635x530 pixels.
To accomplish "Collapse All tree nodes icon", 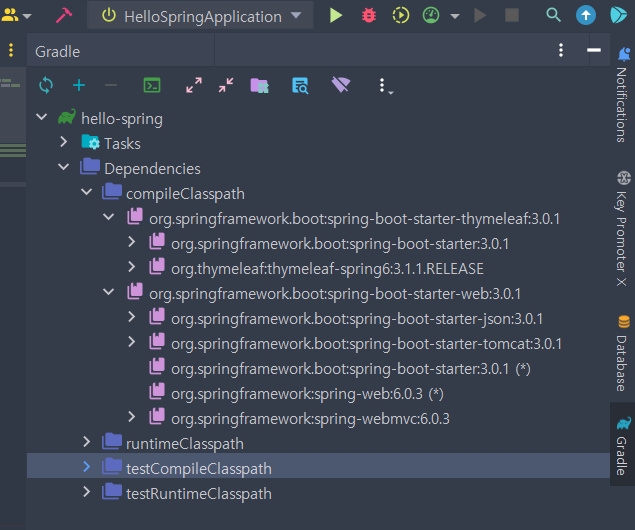I will (226, 85).
